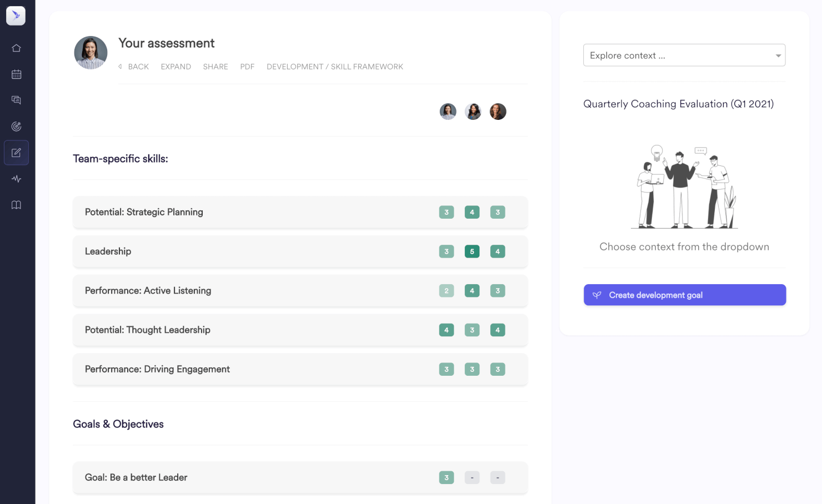Open the Explore context dropdown
The image size is (822, 504).
684,56
